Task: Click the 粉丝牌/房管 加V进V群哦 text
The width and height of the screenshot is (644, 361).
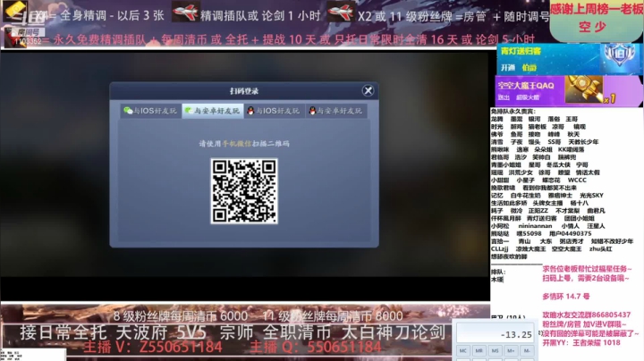Action: [583, 324]
